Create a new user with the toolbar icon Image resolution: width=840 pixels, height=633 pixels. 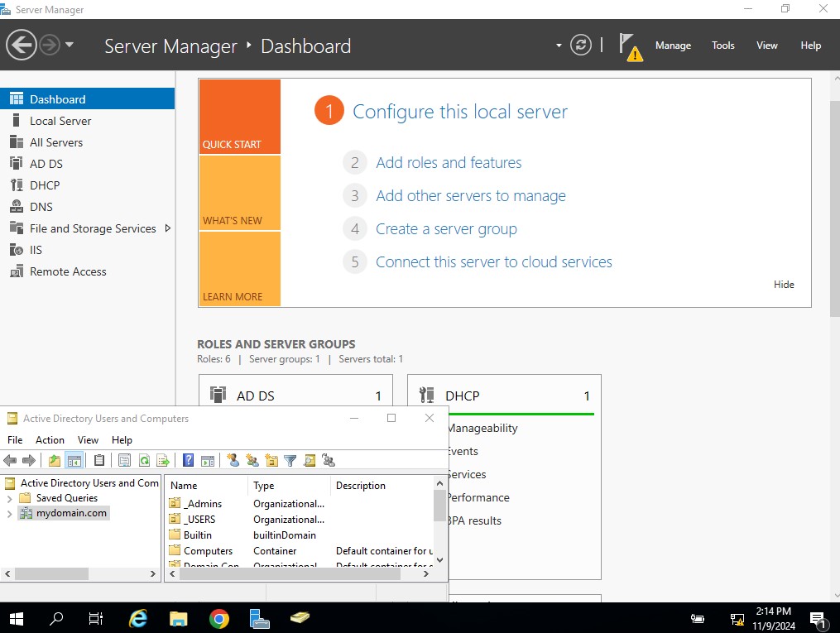[x=233, y=460]
